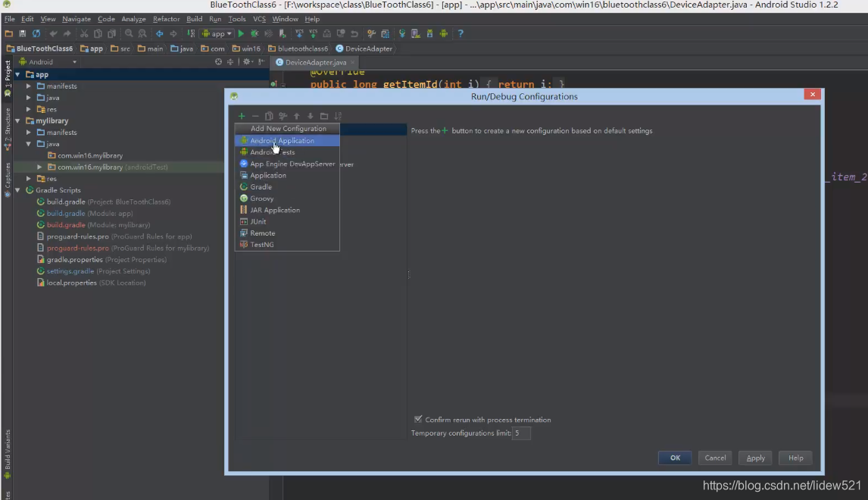
Task: Collapse the Gradle Scripts node
Action: [17, 190]
